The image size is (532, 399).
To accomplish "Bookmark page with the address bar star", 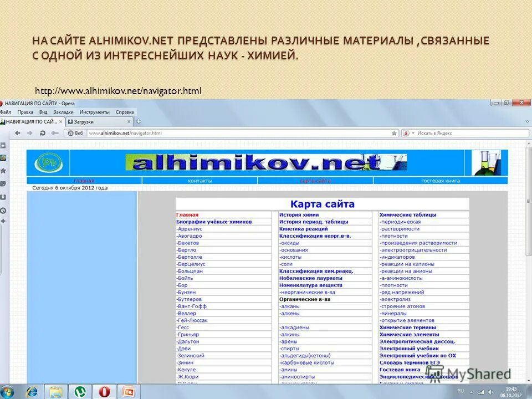I will coord(394,134).
